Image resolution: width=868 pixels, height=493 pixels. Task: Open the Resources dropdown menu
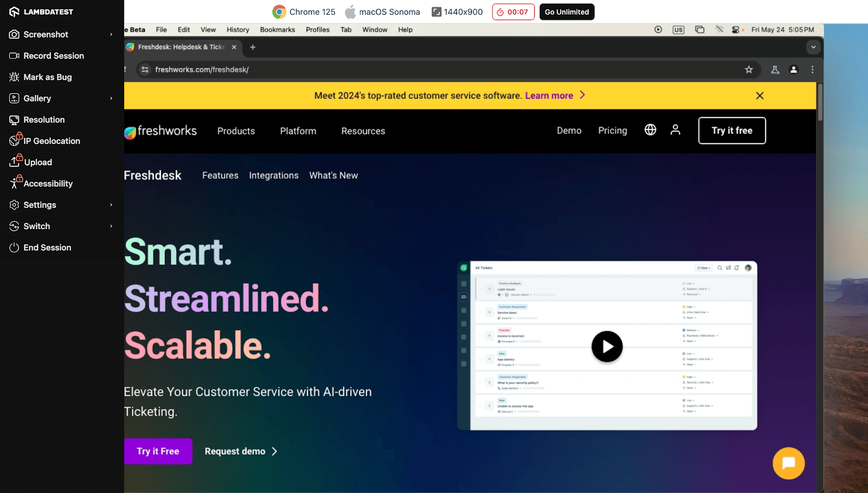pyautogui.click(x=363, y=131)
